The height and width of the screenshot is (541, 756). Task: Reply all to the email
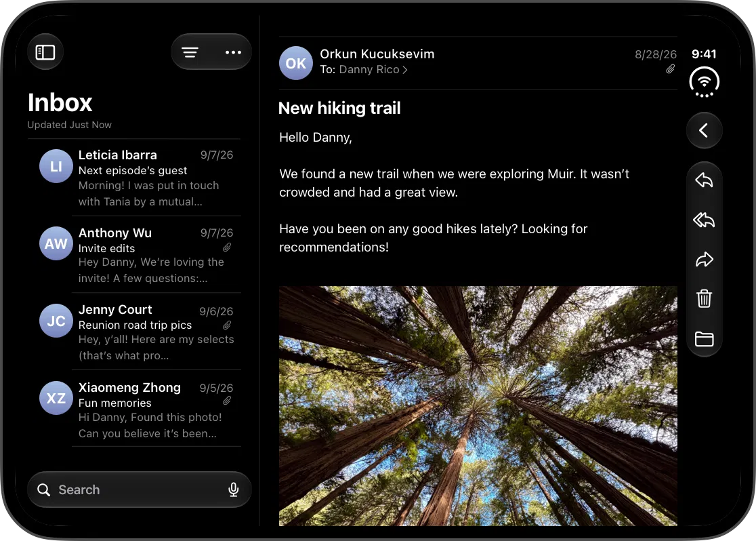pyautogui.click(x=704, y=220)
